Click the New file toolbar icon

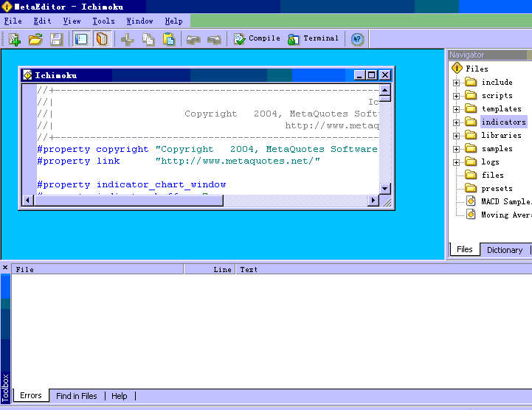[x=14, y=39]
